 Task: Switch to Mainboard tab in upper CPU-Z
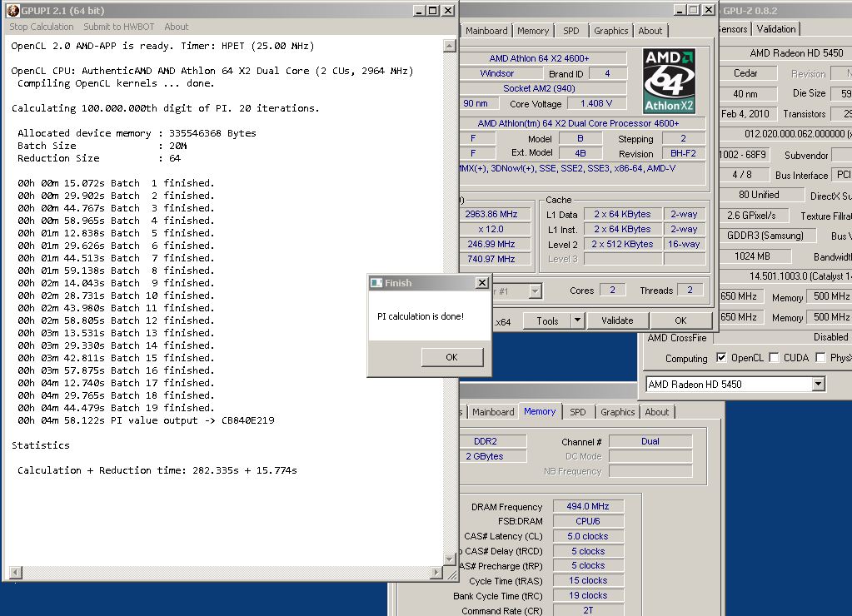[486, 31]
